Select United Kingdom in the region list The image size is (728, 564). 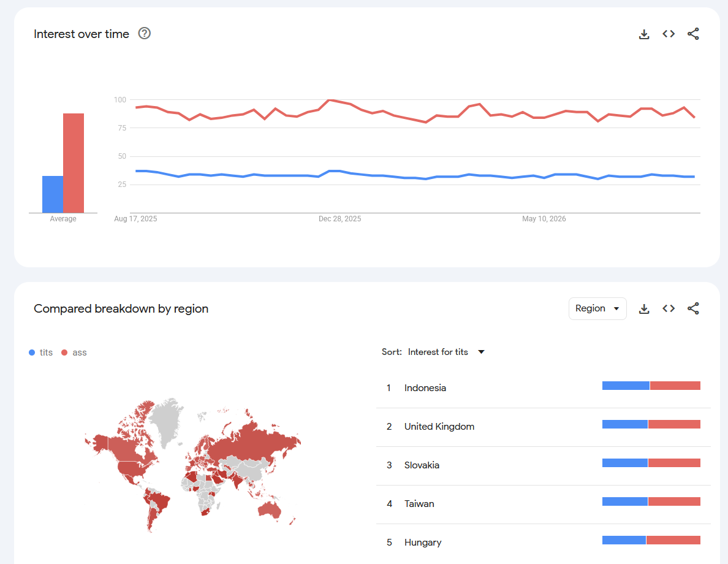coord(543,427)
